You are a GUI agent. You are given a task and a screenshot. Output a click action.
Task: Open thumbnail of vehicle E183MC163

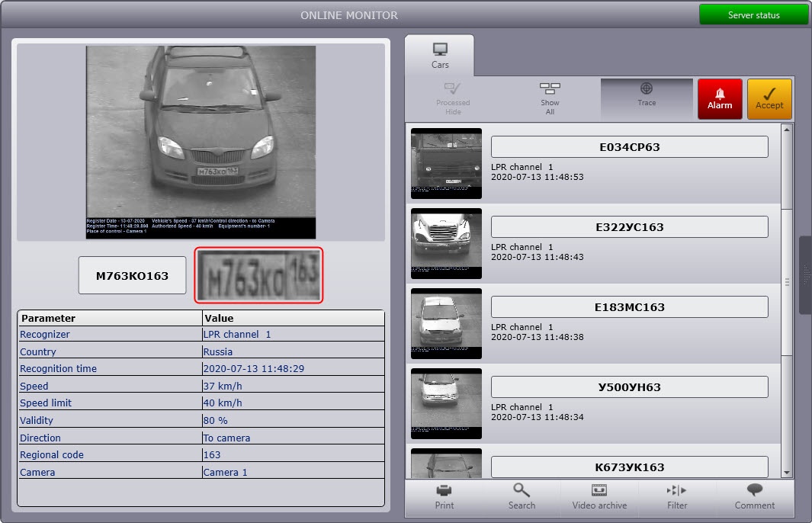coord(446,323)
